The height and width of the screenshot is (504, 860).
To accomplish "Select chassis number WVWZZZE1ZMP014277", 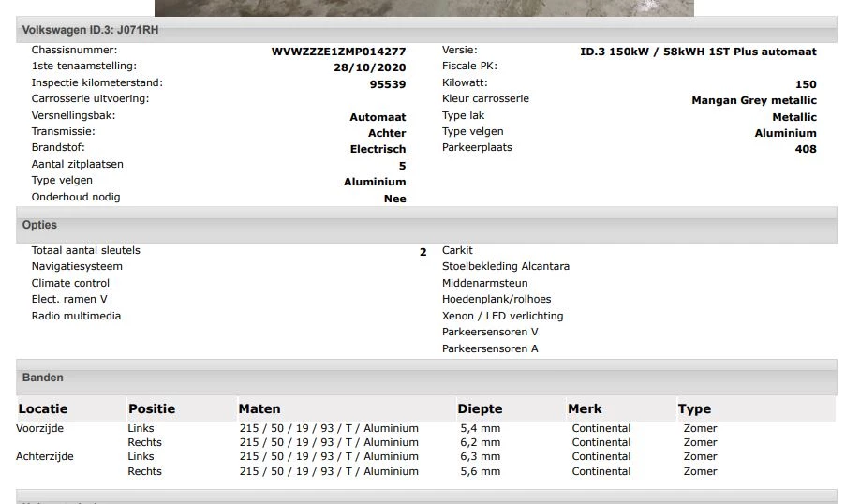I will click(338, 52).
